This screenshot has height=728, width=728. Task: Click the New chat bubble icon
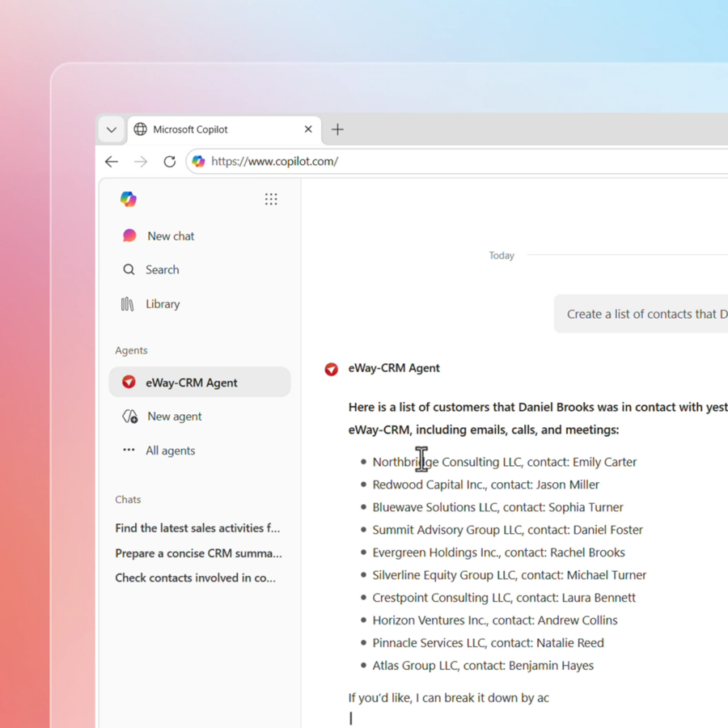tap(129, 236)
